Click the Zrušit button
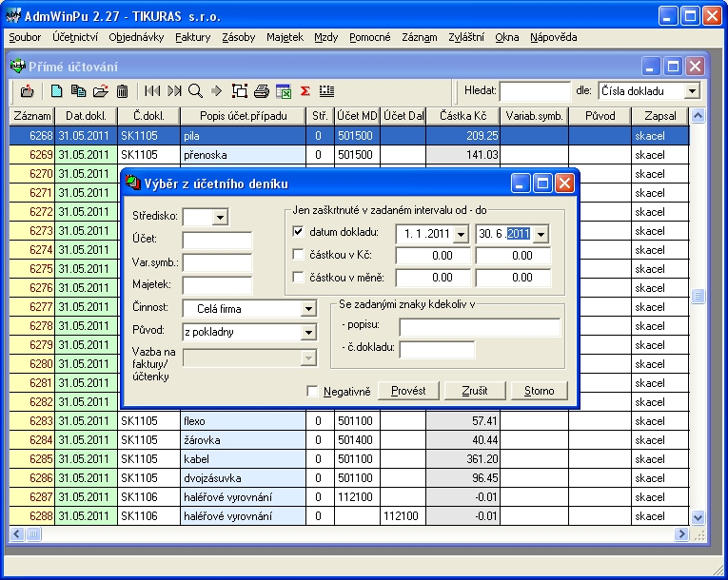 (x=475, y=391)
